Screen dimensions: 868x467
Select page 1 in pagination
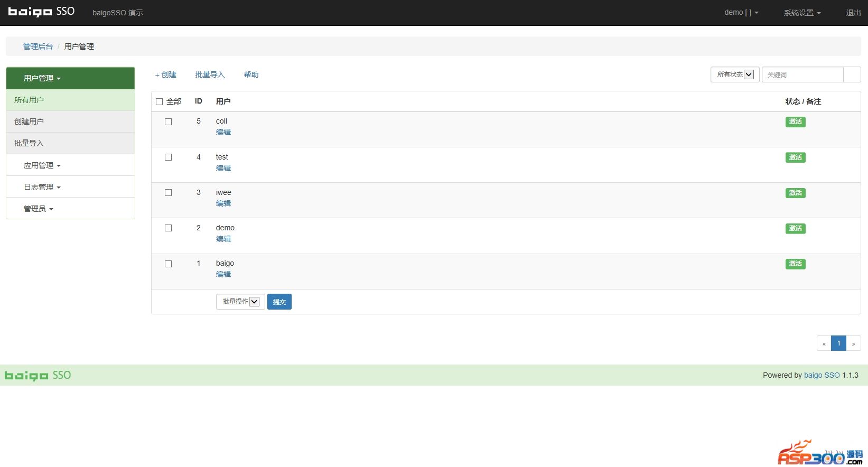[x=839, y=343]
